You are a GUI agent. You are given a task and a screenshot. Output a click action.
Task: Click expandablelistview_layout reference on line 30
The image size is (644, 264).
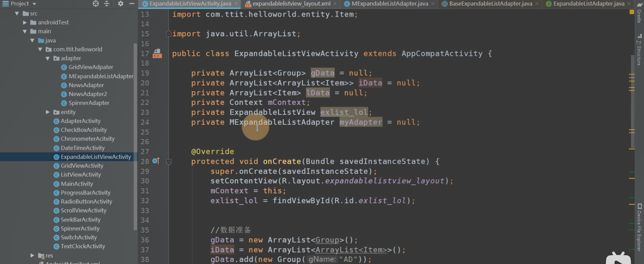pyautogui.click(x=384, y=181)
